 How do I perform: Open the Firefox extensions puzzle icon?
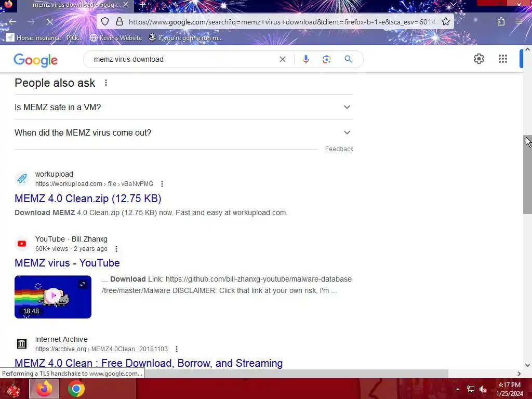tap(501, 22)
